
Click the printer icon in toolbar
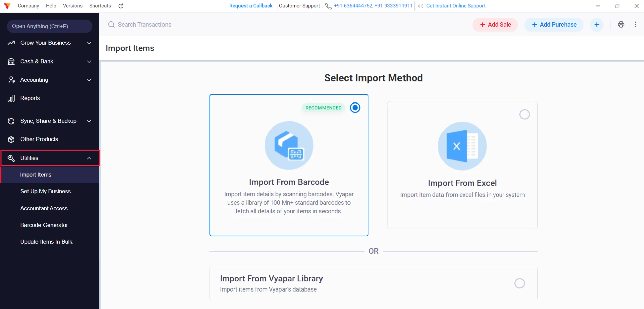621,24
